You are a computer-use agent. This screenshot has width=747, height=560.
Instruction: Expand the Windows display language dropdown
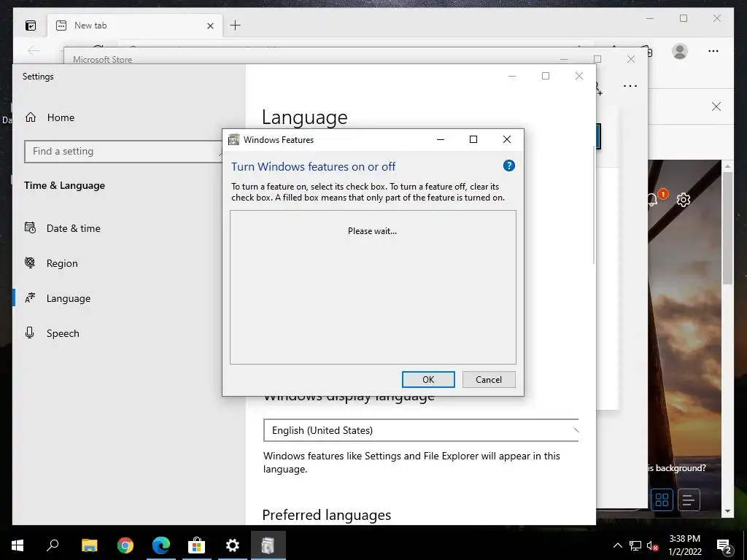[421, 430]
